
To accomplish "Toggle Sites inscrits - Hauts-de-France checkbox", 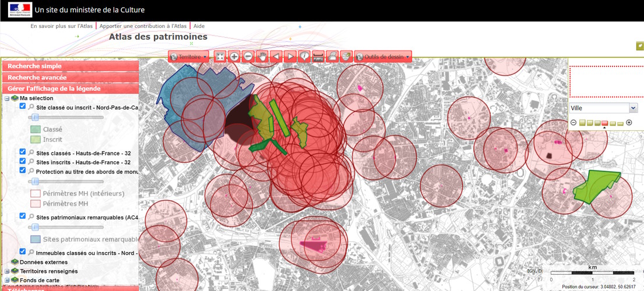I will (23, 161).
